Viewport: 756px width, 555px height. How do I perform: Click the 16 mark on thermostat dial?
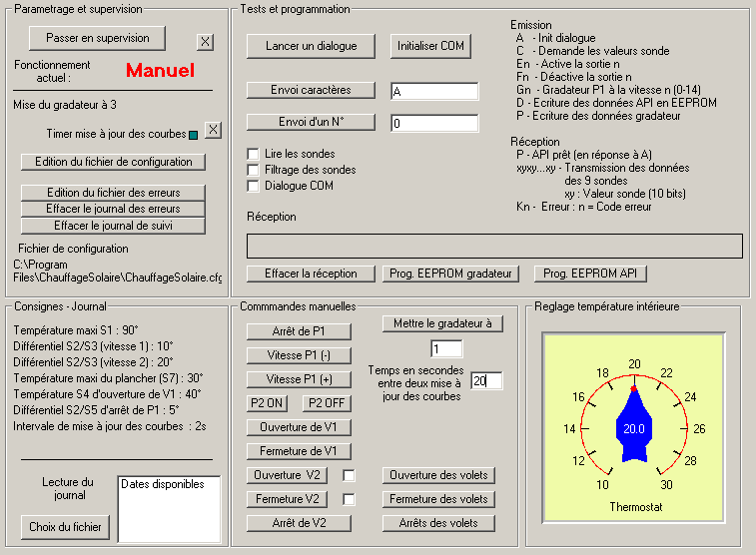pos(578,397)
